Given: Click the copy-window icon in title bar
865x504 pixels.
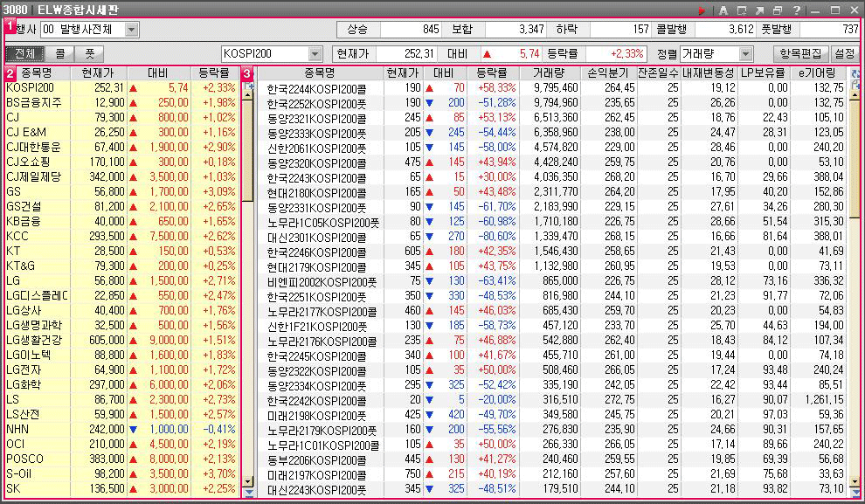Looking at the screenshot, I should [x=742, y=10].
